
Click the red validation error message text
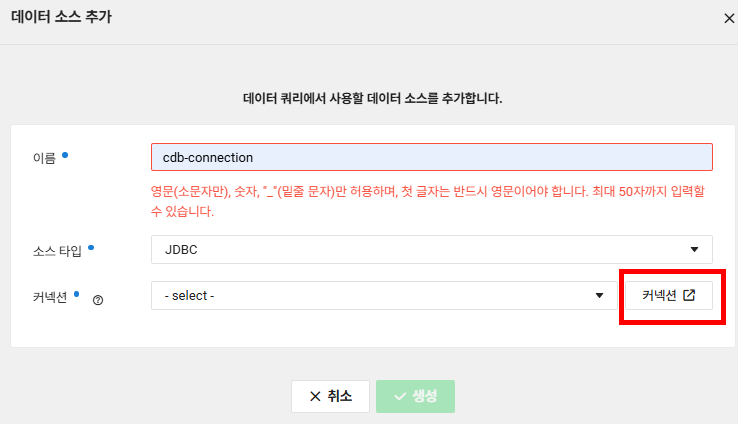(427, 201)
